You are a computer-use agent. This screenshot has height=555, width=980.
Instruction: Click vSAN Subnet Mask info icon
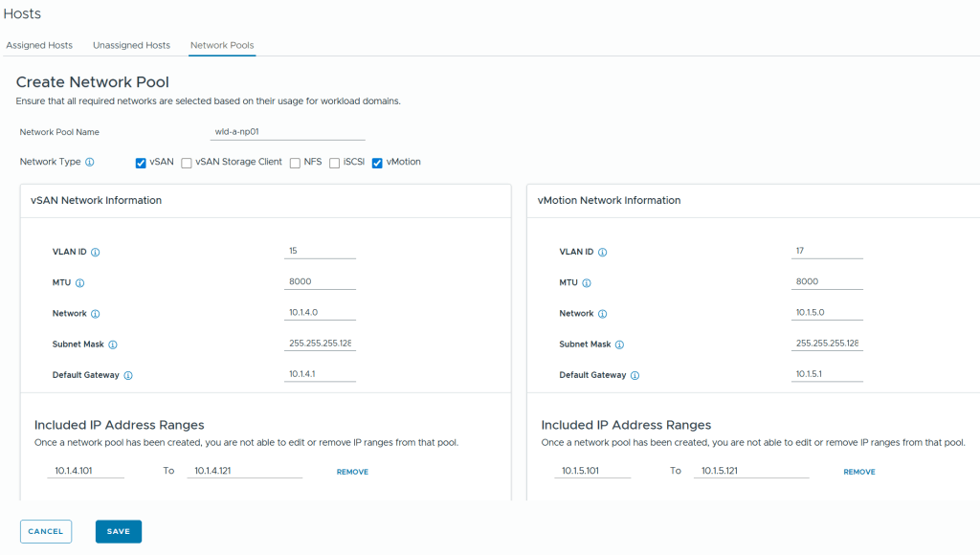112,344
